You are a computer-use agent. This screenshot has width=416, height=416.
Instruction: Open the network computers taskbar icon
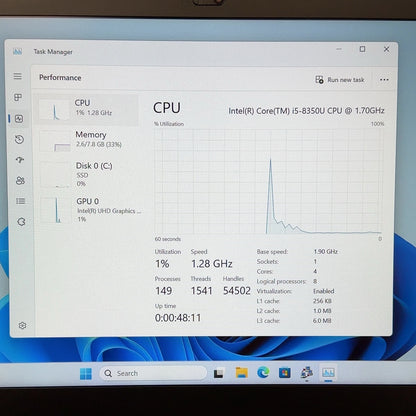(x=307, y=372)
